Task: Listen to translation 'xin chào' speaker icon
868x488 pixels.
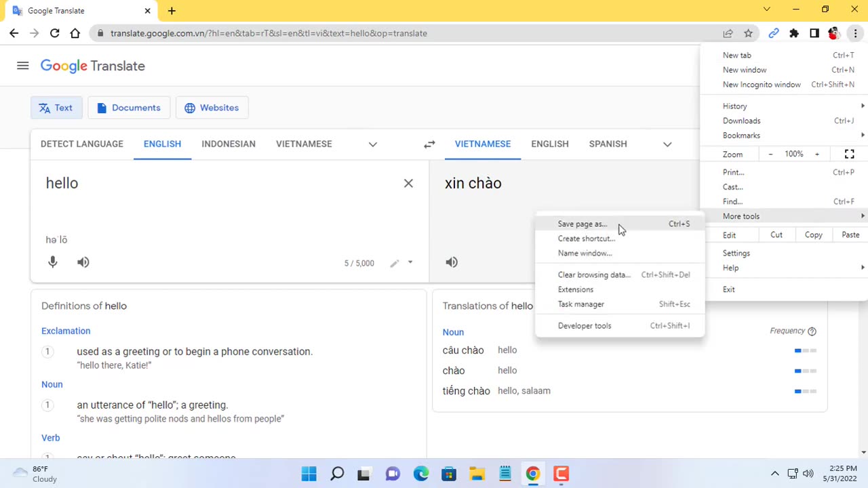Action: point(452,262)
